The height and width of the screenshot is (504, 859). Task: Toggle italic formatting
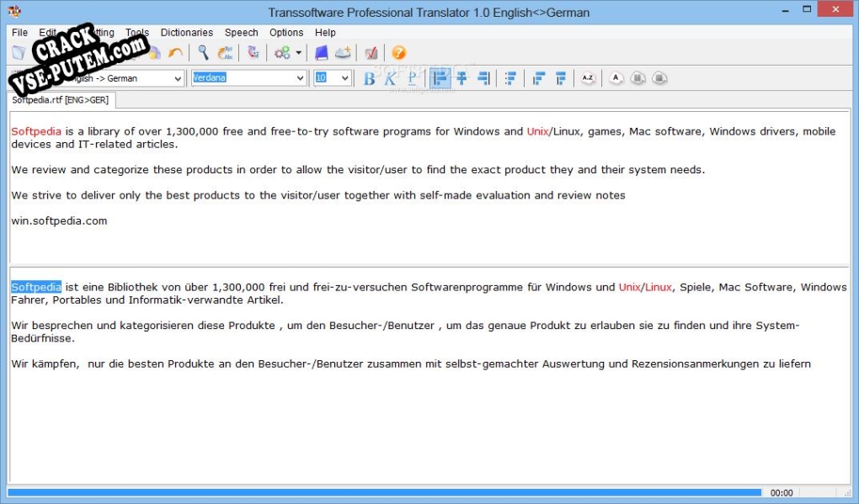pos(389,77)
